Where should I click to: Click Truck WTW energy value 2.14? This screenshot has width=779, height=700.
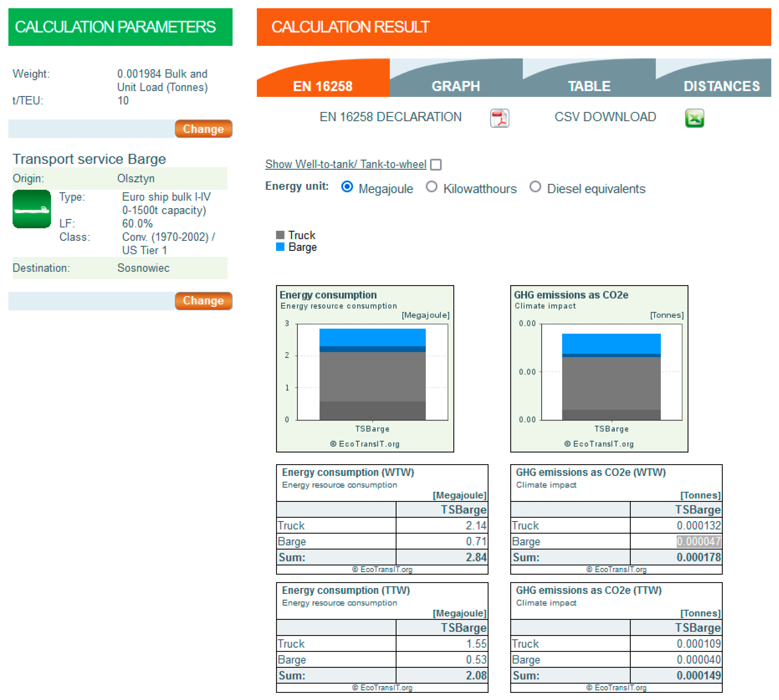pyautogui.click(x=476, y=526)
